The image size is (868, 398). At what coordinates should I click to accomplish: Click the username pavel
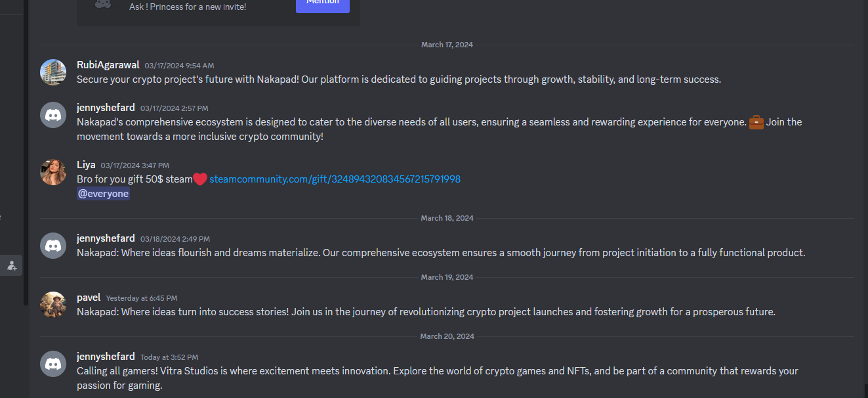click(x=89, y=298)
